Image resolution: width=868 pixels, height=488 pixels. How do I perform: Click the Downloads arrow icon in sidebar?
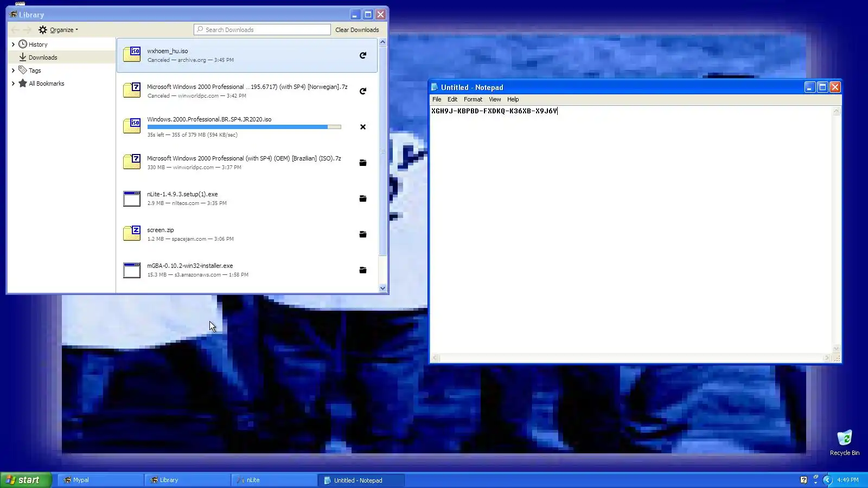23,57
